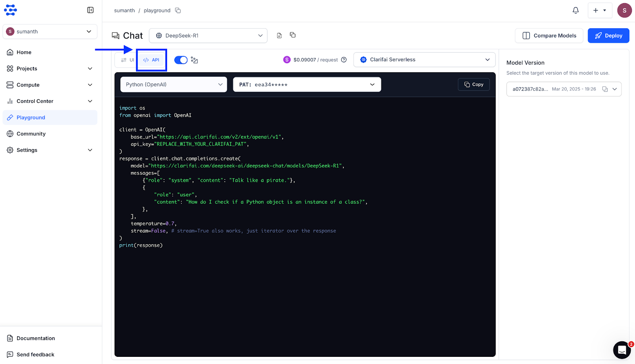Click the pricing help question mark icon
This screenshot has width=635, height=364.
pos(344,60)
